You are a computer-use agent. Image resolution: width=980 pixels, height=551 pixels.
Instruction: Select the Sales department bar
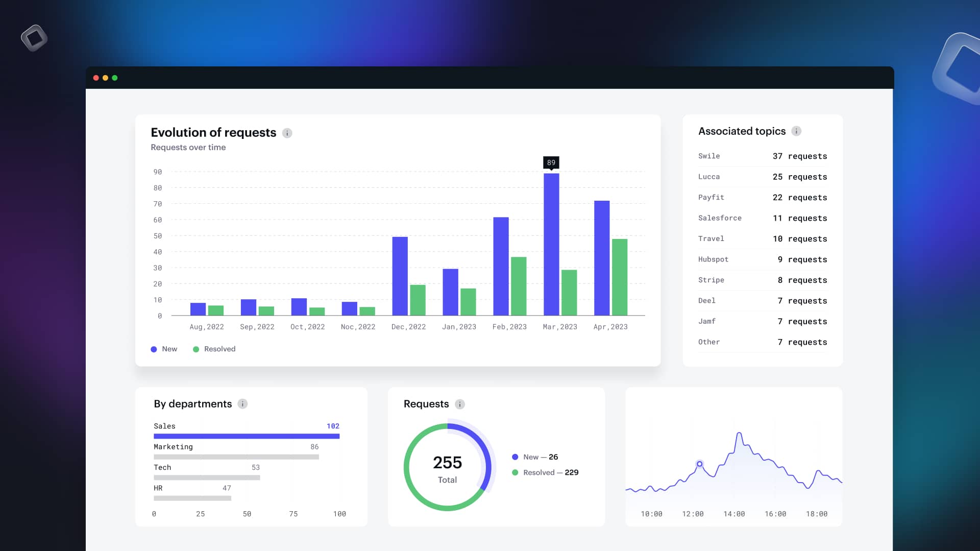tap(247, 436)
